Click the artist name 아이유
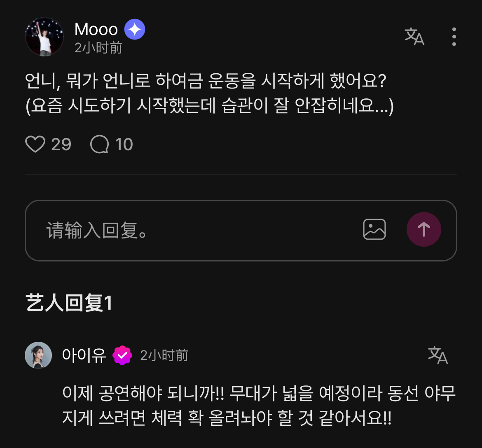482x448 pixels. (84, 355)
